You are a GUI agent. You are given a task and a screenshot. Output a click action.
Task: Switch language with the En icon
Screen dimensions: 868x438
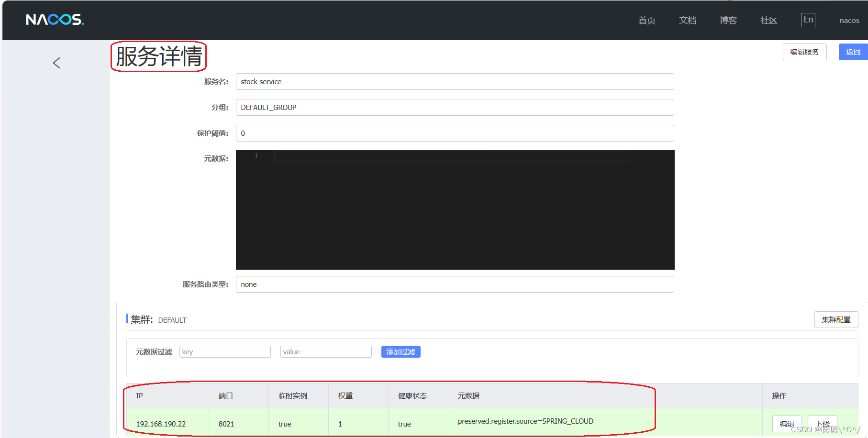808,20
